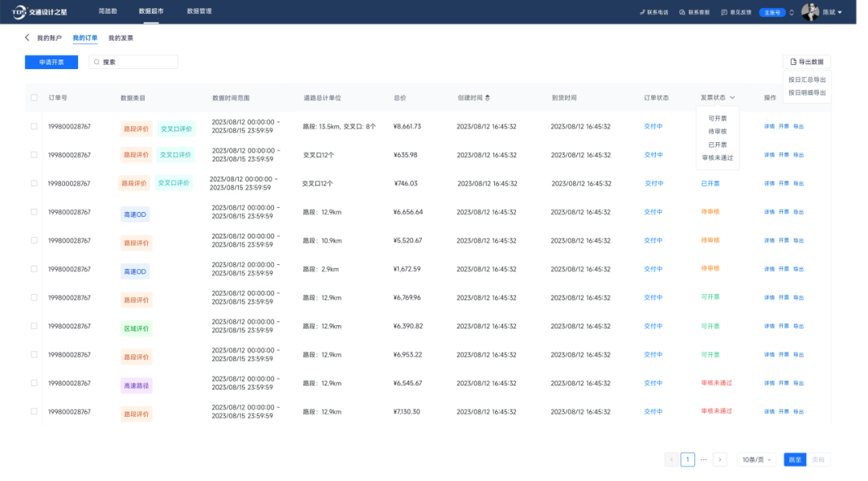Click the 申请开票 button
868x481 pixels.
click(51, 62)
